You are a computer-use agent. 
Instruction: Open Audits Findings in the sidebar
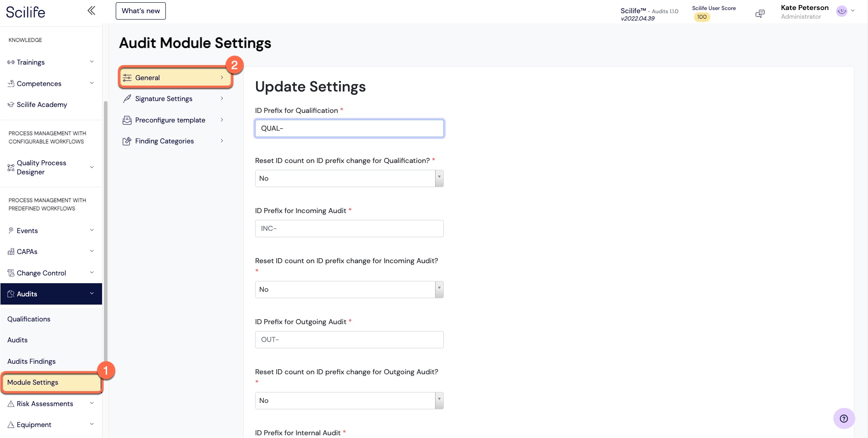31,362
